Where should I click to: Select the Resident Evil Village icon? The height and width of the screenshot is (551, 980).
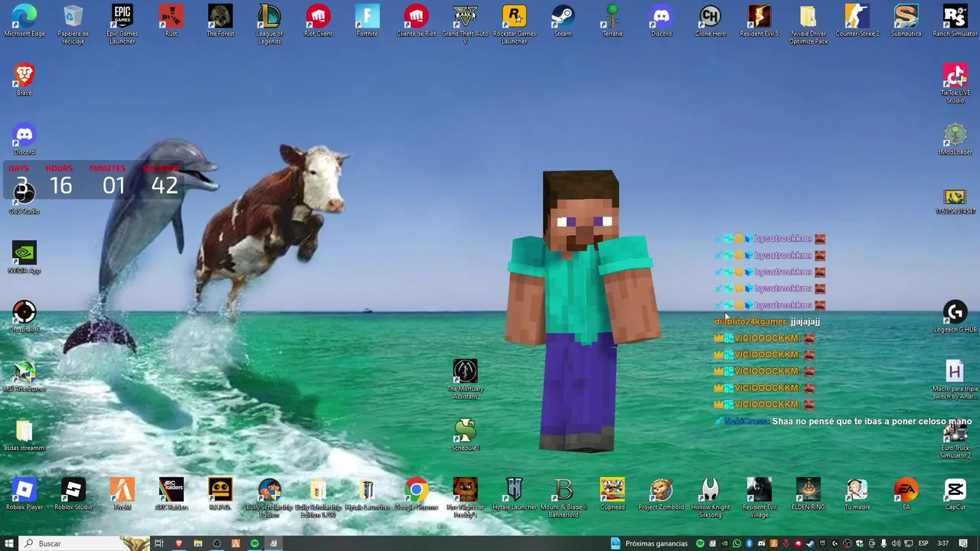point(759,498)
